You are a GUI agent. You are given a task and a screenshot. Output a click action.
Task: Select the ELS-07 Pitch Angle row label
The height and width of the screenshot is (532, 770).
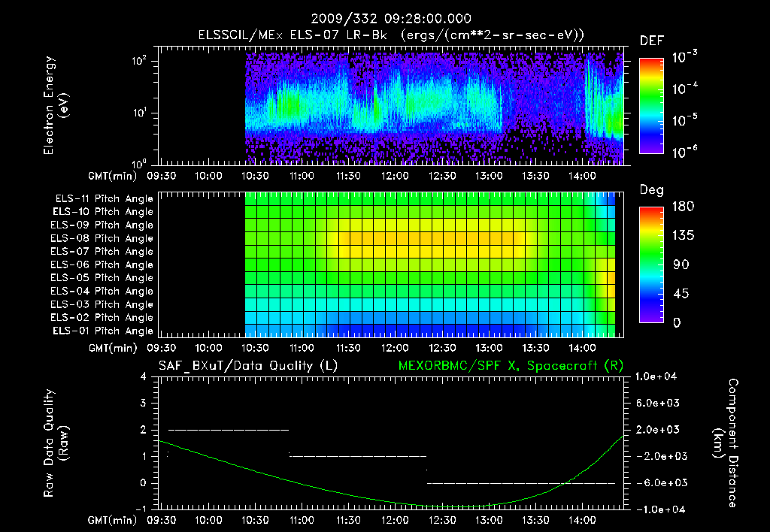pyautogui.click(x=102, y=252)
